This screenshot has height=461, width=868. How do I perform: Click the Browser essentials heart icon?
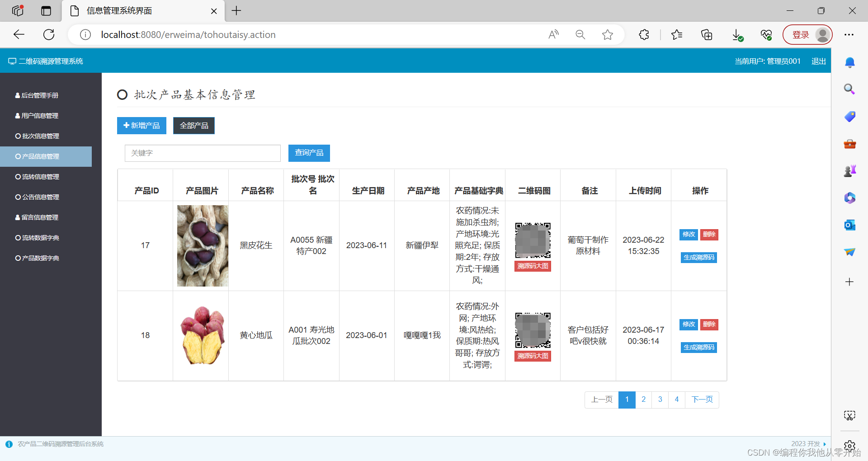coord(766,34)
